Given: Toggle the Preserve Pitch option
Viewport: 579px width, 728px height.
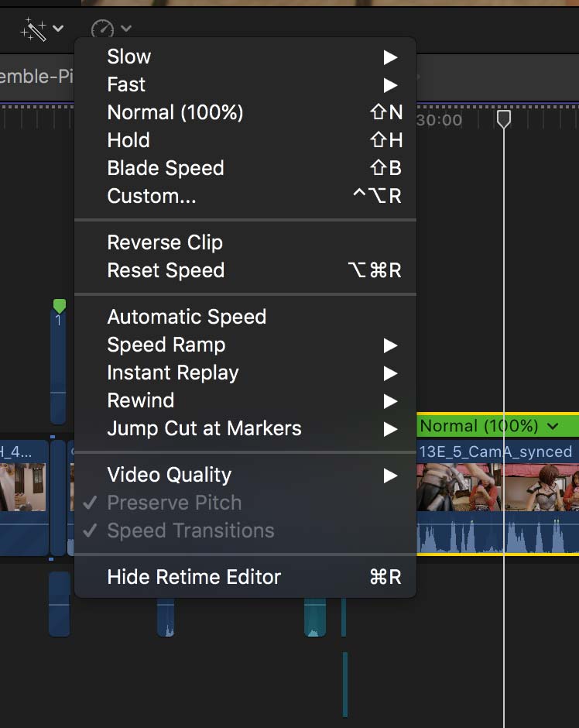Looking at the screenshot, I should coord(245,503).
